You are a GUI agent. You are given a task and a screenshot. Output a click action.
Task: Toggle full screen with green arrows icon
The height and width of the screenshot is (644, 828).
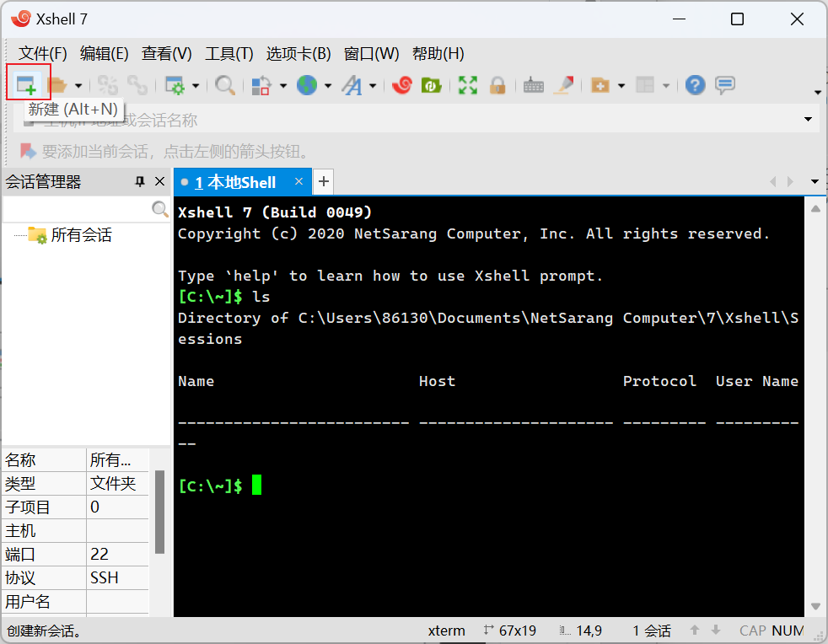468,84
